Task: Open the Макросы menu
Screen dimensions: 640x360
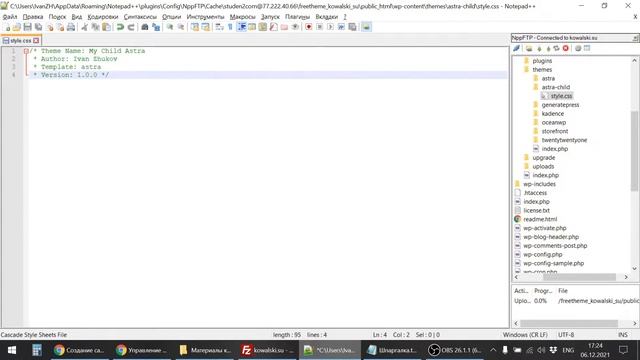Action: click(242, 17)
